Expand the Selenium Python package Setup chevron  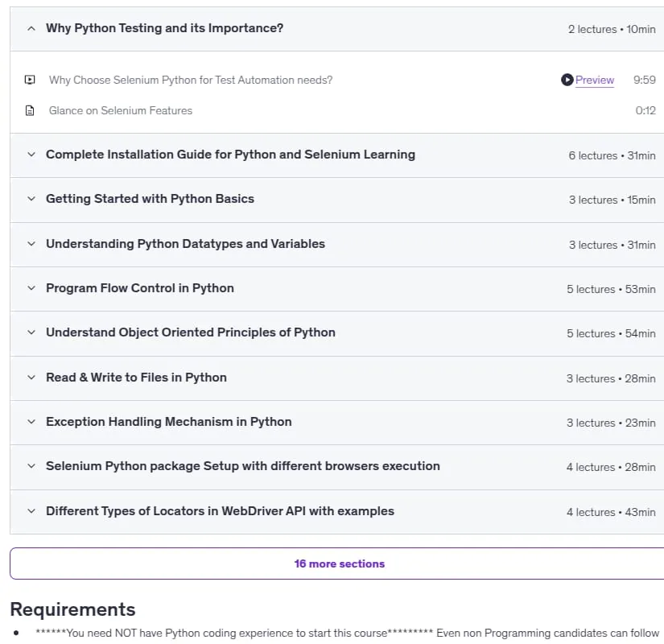point(31,466)
